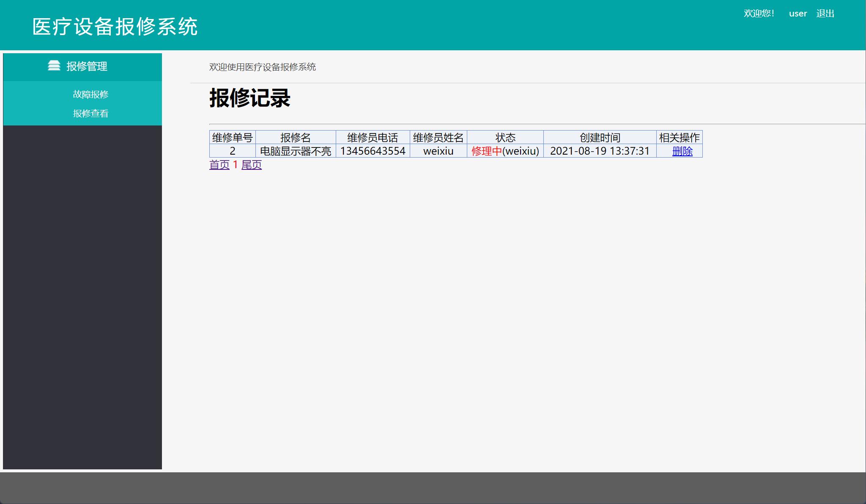Click the layers icon beside 报修管理

pyautogui.click(x=54, y=65)
